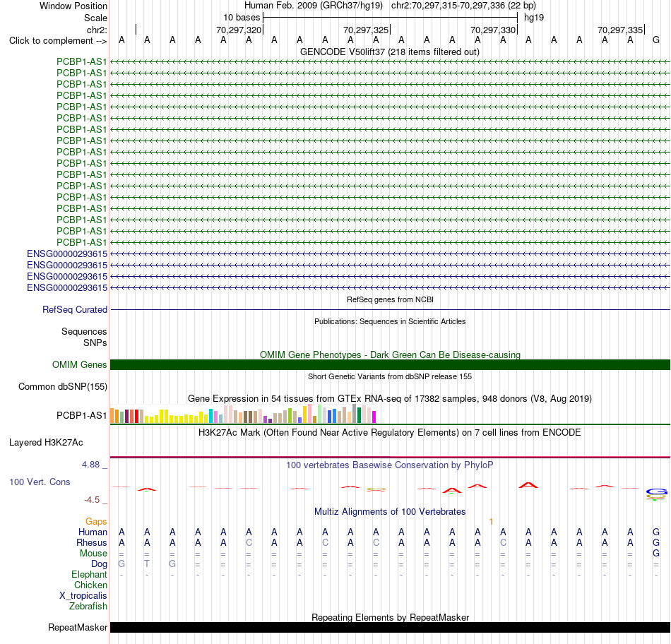Click the "Human Feb. 2009 (GRCh37/hg19)" header text
Screen dimensions: 671x644
point(313,6)
